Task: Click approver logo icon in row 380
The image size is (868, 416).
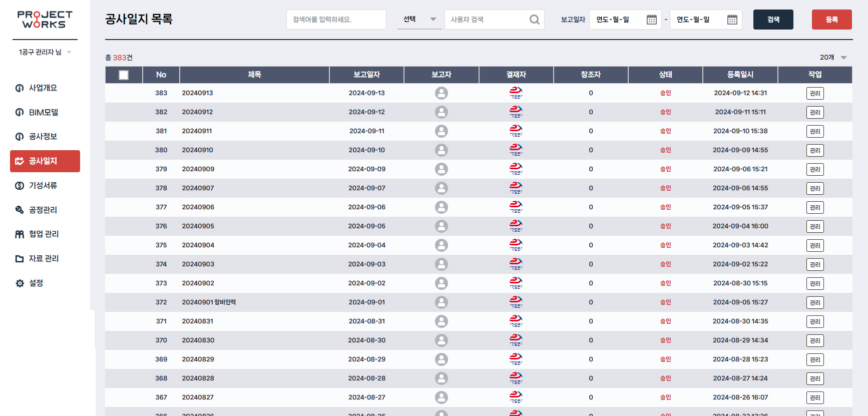Action: pos(516,150)
